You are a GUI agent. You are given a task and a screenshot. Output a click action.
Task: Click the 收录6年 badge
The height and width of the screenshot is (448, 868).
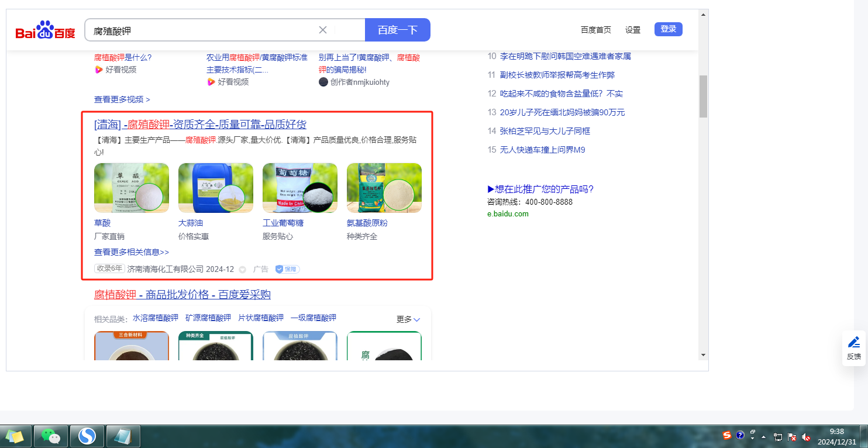coord(110,269)
